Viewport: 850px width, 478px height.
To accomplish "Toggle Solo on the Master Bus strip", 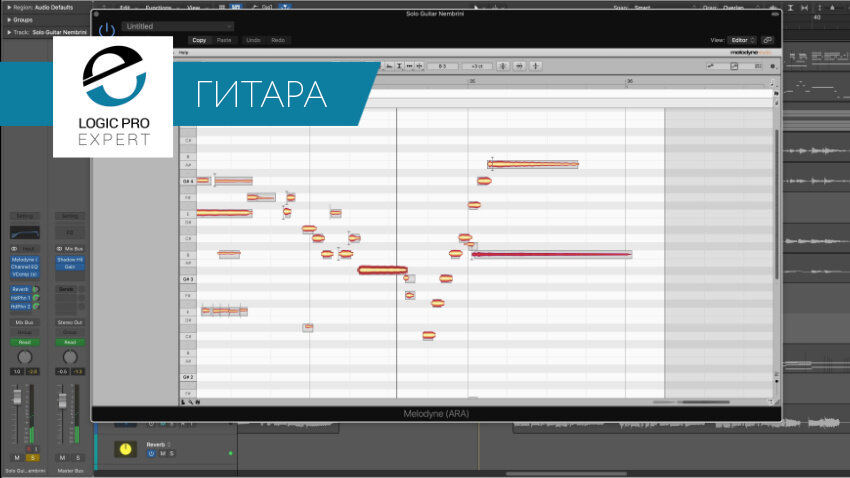I will click(x=78, y=458).
